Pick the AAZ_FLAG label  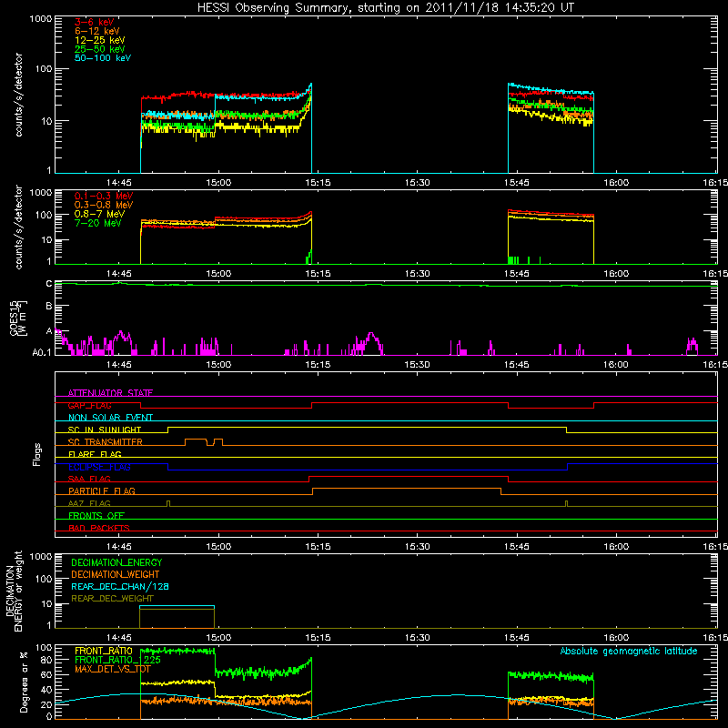click(89, 503)
